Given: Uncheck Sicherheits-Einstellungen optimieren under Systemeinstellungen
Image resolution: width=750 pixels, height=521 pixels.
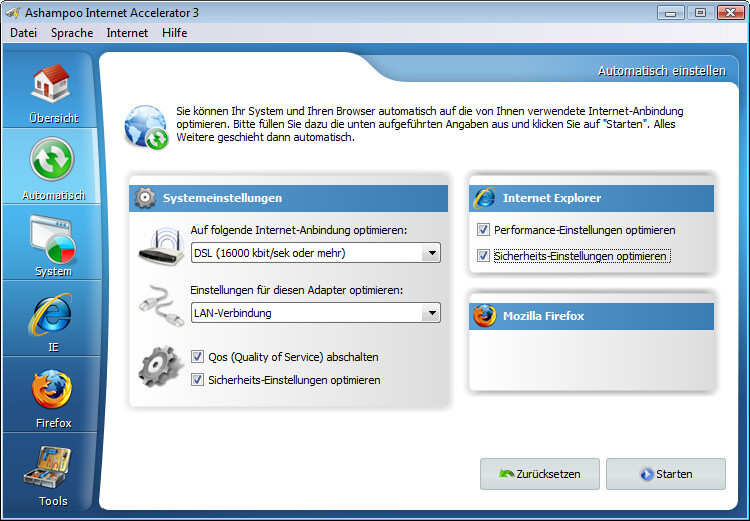Looking at the screenshot, I should tap(197, 380).
